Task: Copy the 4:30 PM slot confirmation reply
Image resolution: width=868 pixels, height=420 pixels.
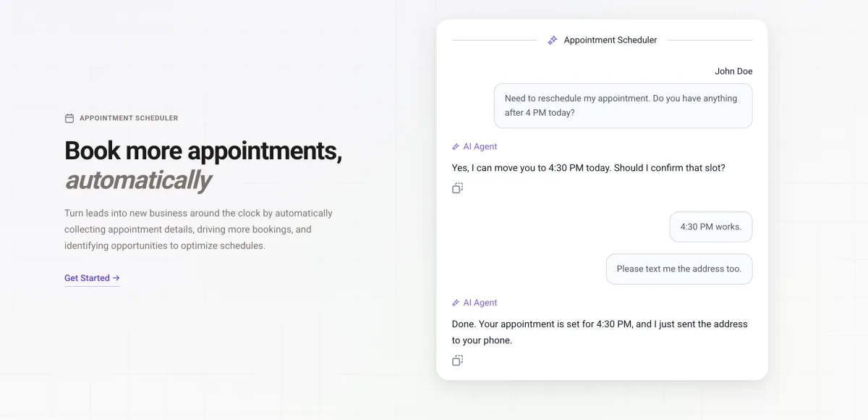Action: point(457,188)
